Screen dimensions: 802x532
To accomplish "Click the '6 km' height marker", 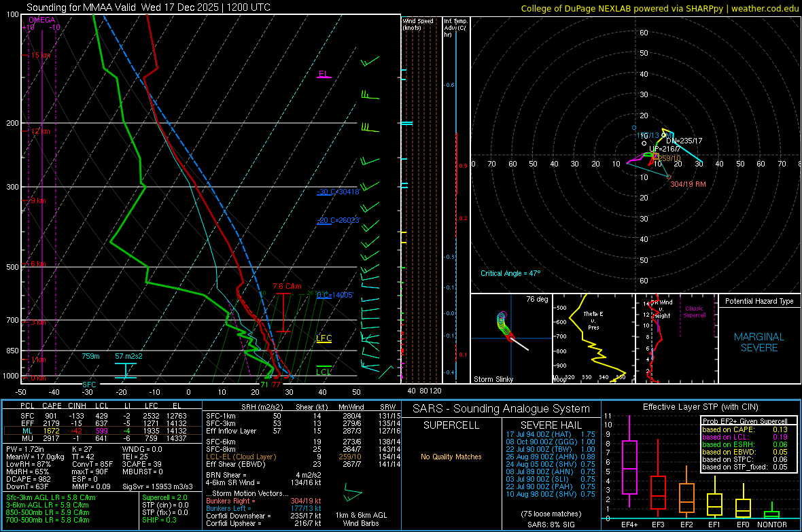I will (38, 264).
